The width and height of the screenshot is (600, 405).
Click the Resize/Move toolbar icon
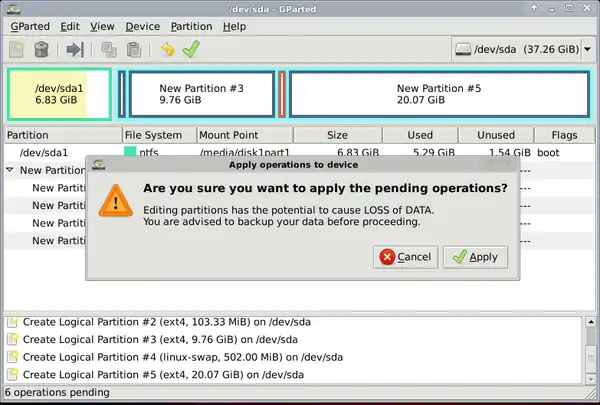[74, 48]
